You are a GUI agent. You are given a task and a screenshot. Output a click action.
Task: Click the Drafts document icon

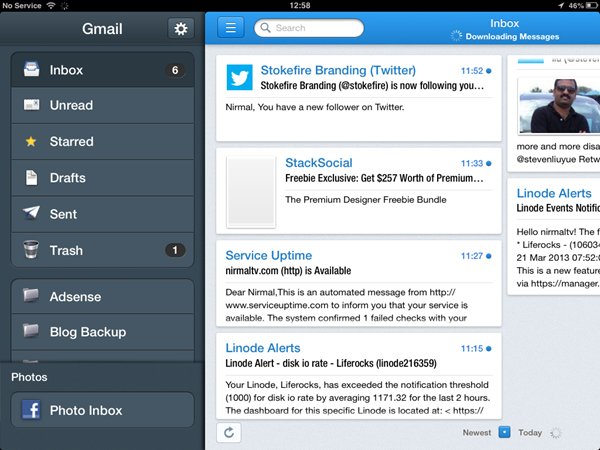point(31,178)
